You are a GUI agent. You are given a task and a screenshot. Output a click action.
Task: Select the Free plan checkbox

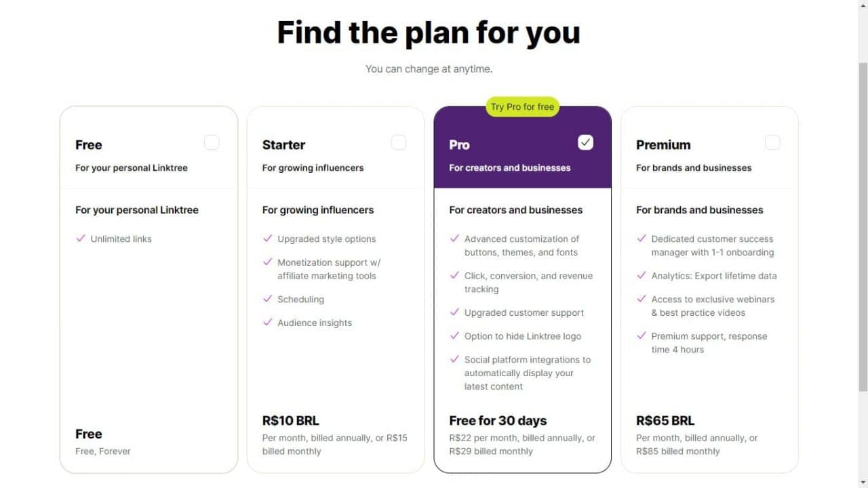(x=212, y=142)
